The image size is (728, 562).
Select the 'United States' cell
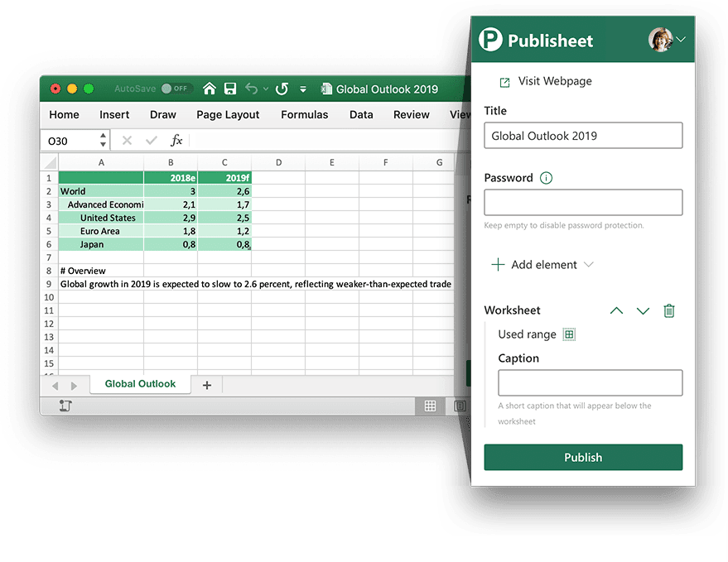(101, 218)
